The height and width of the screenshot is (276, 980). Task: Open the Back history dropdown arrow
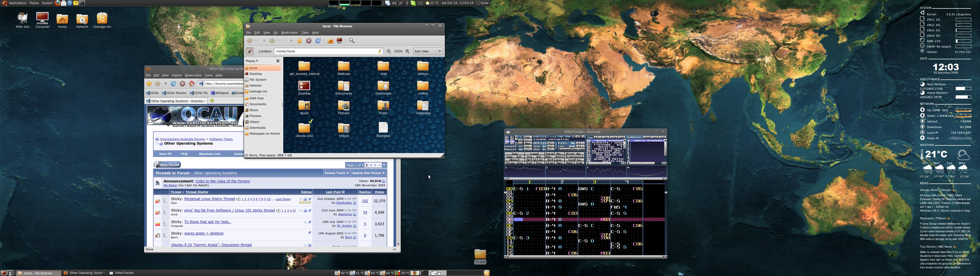[x=264, y=41]
